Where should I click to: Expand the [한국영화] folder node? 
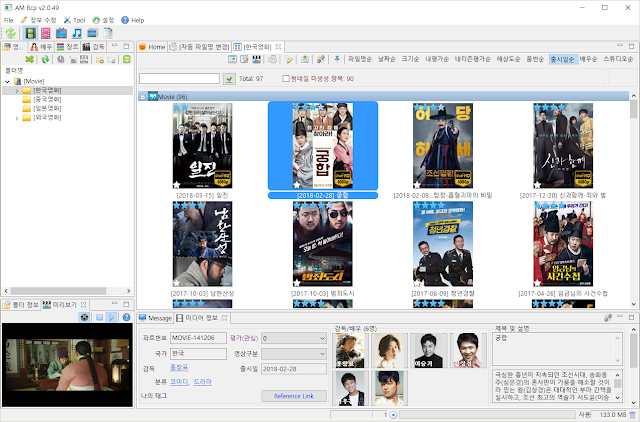[x=17, y=91]
